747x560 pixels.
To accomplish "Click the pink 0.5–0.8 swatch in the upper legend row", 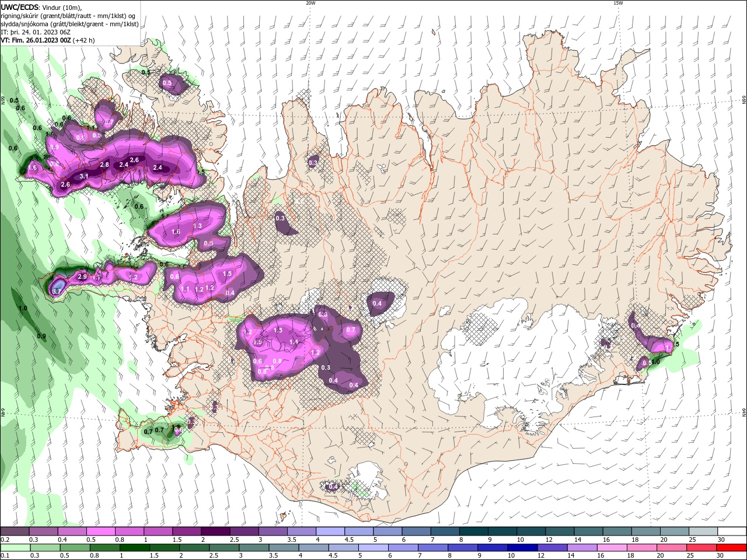I will (x=100, y=531).
